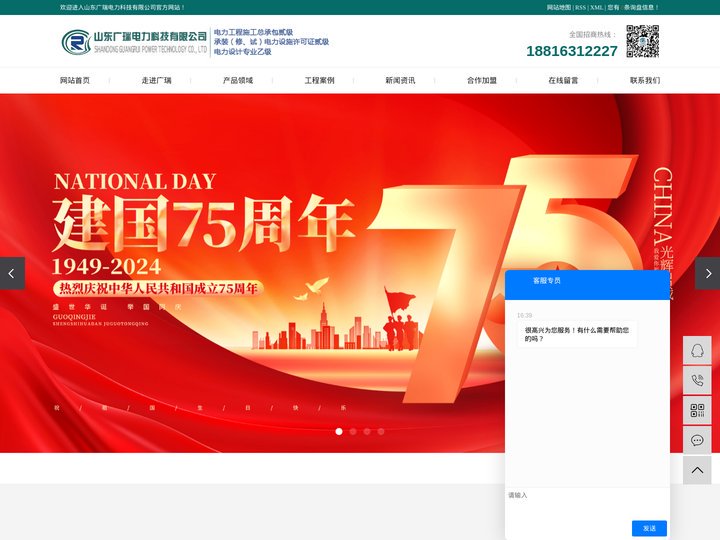The width and height of the screenshot is (720, 540).
Task: Click the 网站地图 link
Action: [x=559, y=7]
